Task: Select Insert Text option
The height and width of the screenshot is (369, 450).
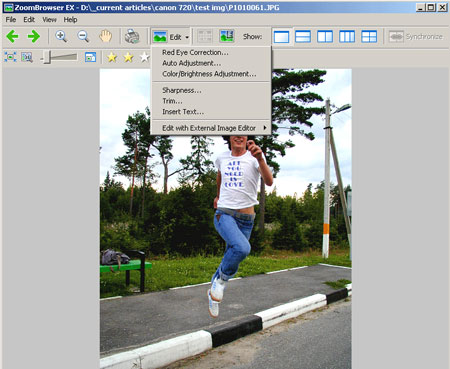Action: click(x=211, y=112)
